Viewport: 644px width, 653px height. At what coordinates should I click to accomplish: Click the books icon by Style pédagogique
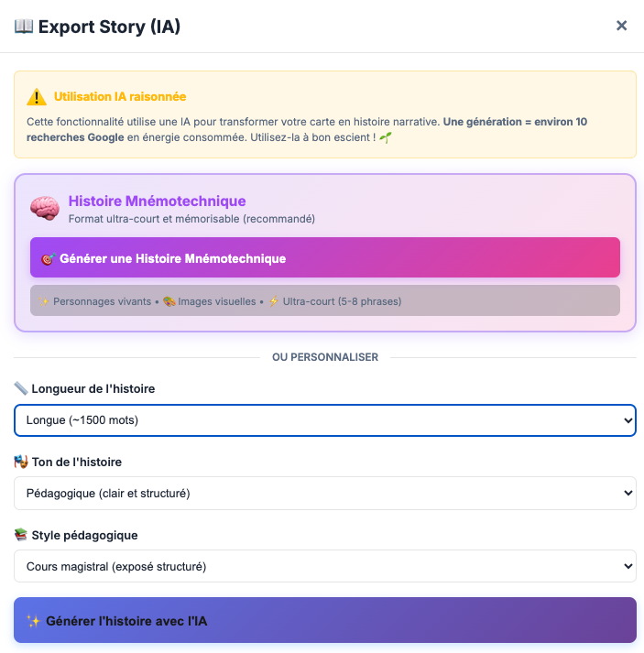coord(21,535)
